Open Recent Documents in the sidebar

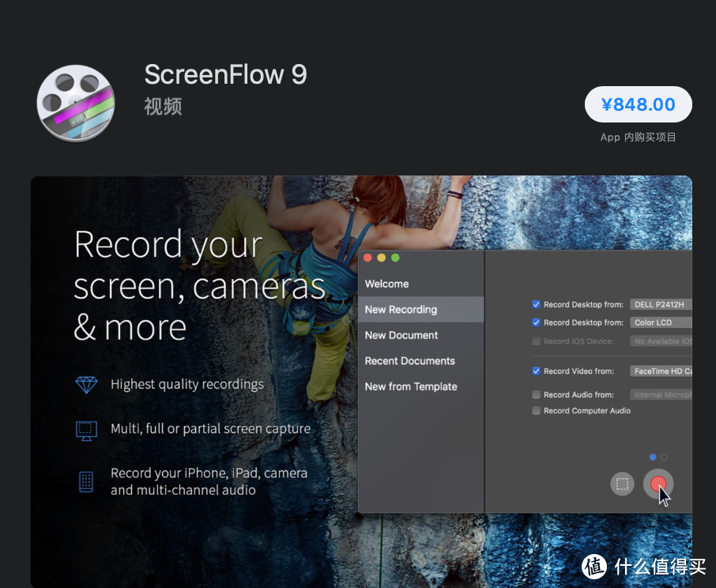coord(409,361)
